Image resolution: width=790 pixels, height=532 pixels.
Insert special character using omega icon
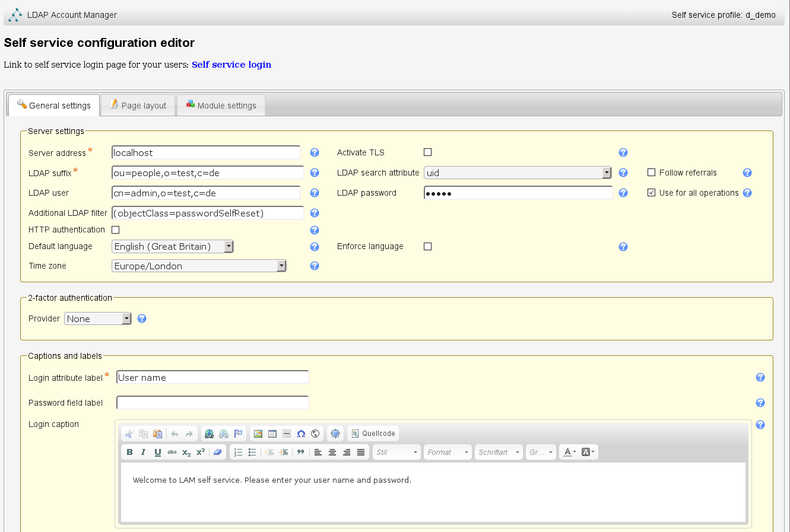pyautogui.click(x=301, y=434)
